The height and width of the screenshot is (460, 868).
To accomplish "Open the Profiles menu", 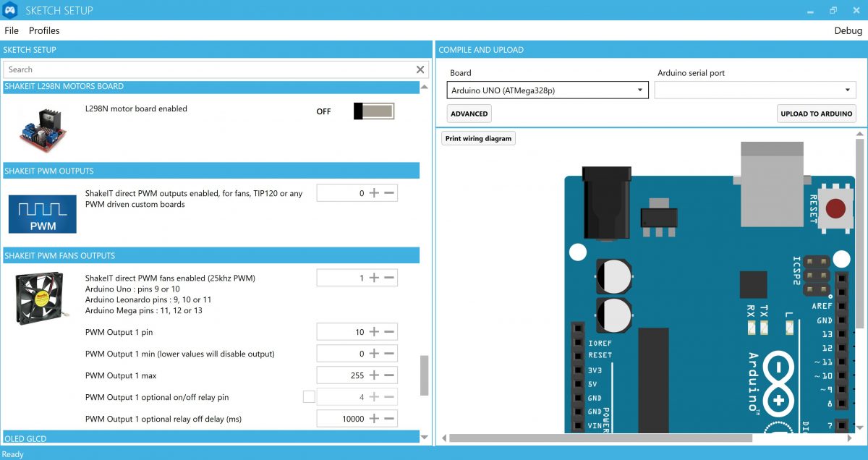I will 44,30.
